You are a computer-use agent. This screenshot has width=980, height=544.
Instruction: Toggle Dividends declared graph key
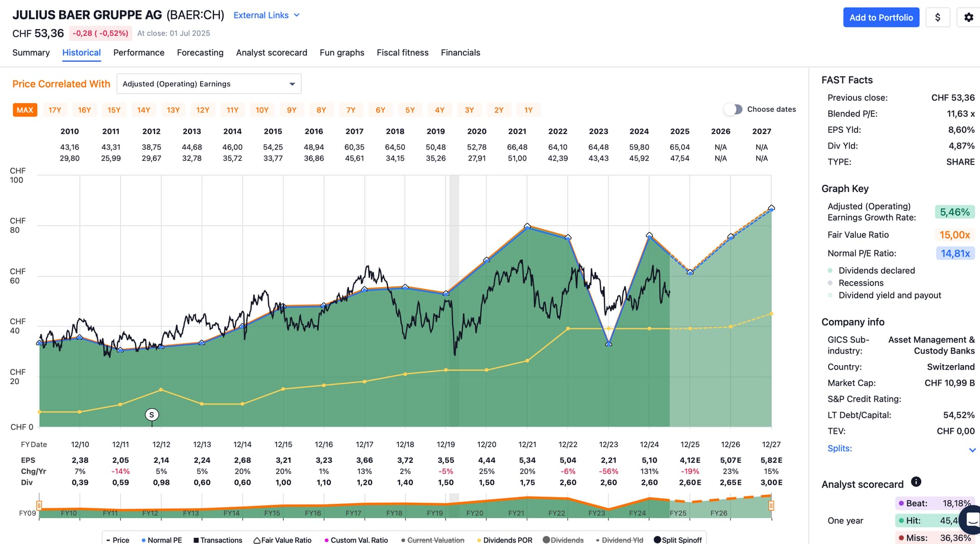point(871,271)
